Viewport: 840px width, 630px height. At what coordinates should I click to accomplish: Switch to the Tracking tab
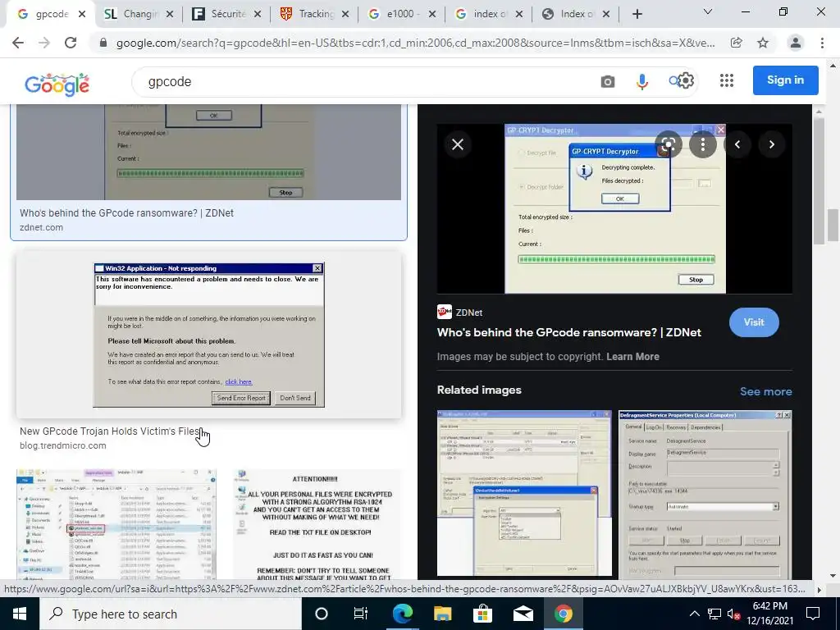(316, 14)
